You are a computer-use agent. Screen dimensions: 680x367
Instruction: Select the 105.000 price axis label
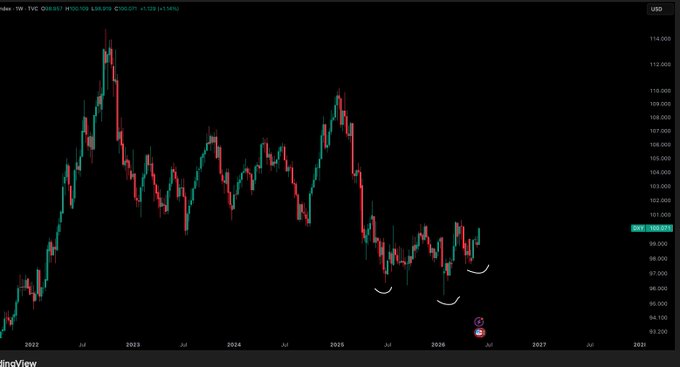tap(660, 159)
